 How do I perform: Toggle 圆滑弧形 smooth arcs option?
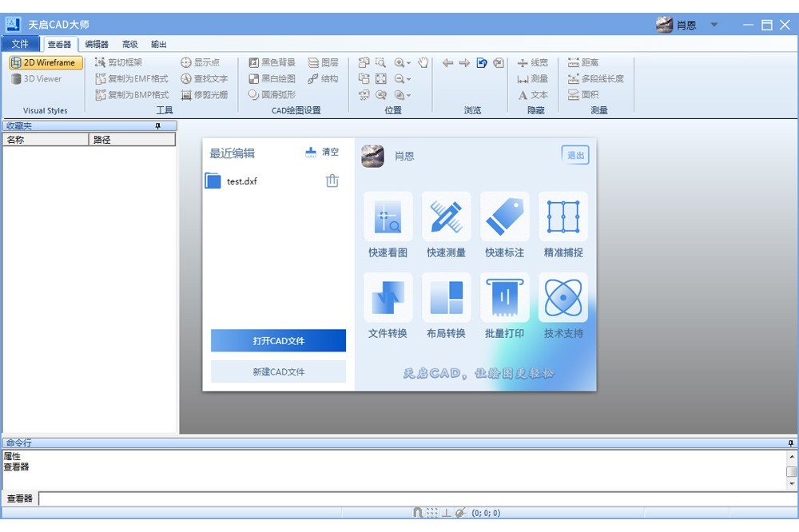[x=272, y=95]
